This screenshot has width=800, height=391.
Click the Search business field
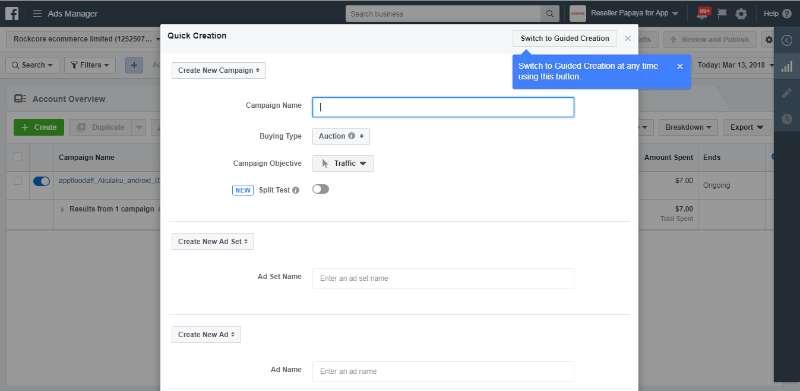click(x=443, y=14)
